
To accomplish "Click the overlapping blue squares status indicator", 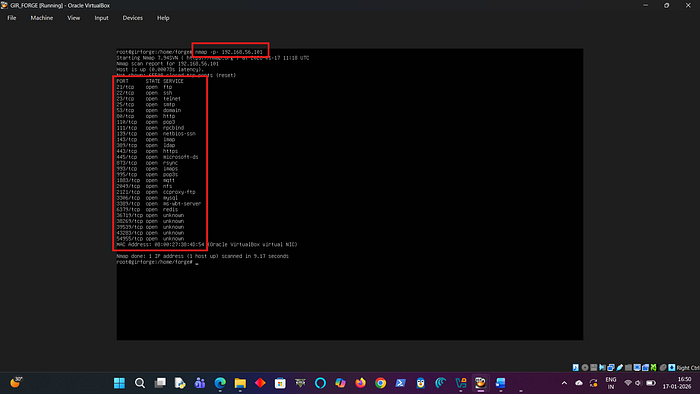I will (x=611, y=367).
